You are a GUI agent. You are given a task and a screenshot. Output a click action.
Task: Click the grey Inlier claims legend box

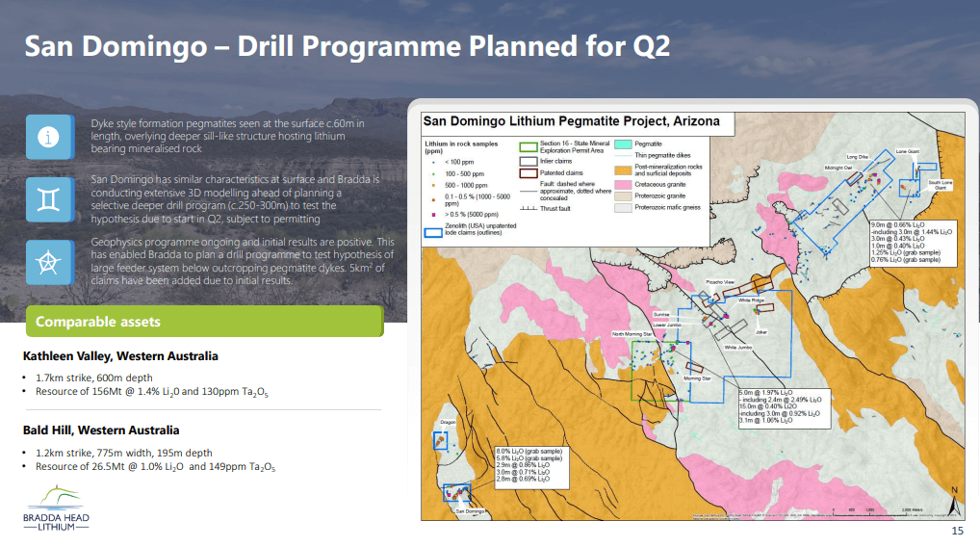(529, 161)
